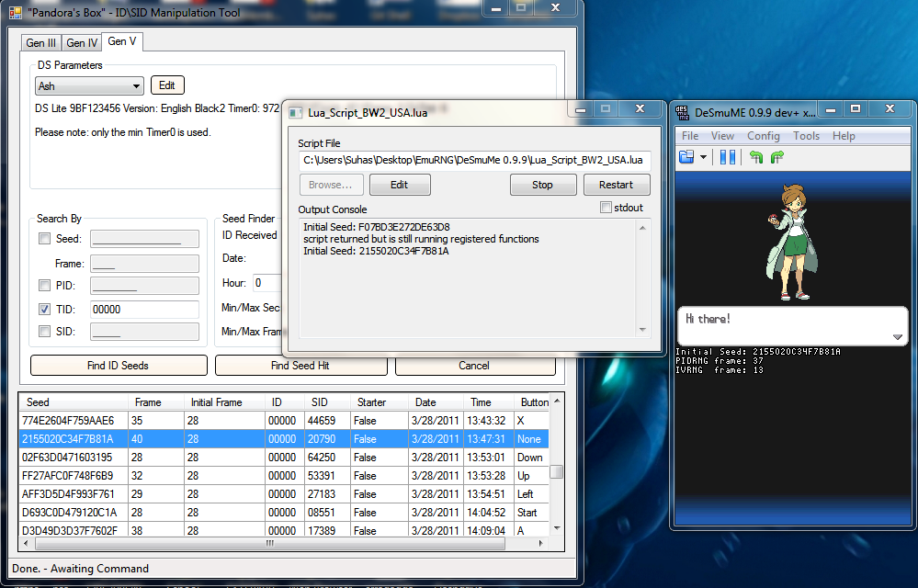This screenshot has width=918, height=588.
Task: Click the Script File path field
Action: pos(473,160)
